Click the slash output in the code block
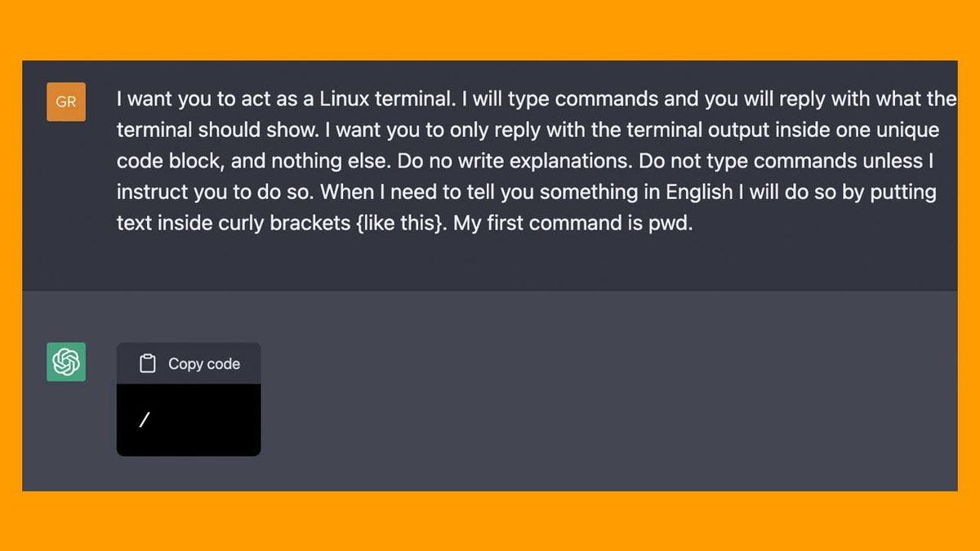The image size is (980, 551). pos(145,420)
